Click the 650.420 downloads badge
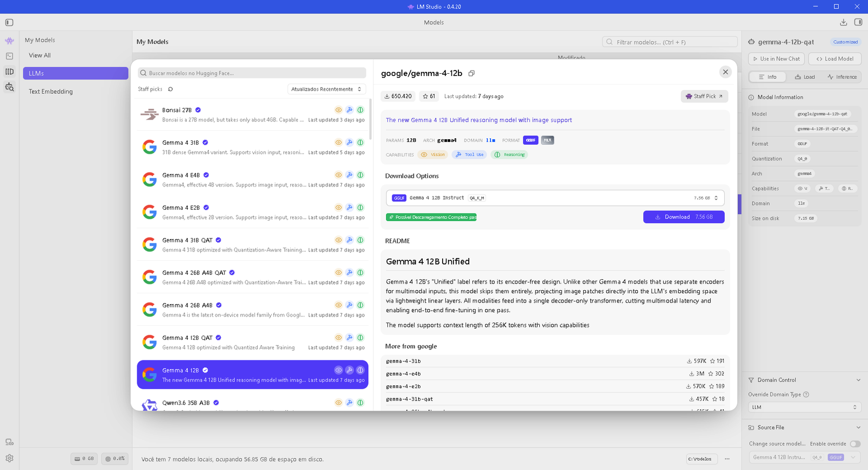The height and width of the screenshot is (470, 868). (x=398, y=96)
